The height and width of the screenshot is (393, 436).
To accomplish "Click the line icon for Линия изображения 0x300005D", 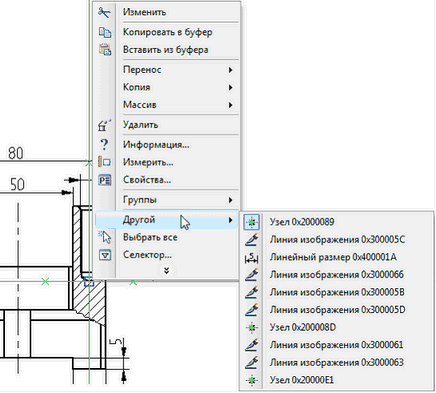I will (252, 310).
